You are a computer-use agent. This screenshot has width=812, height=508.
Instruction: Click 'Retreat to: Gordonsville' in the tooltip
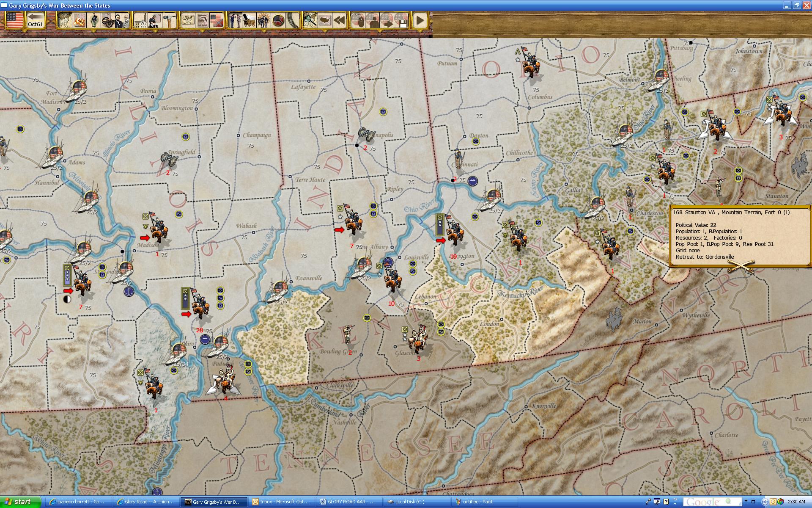[x=705, y=257]
